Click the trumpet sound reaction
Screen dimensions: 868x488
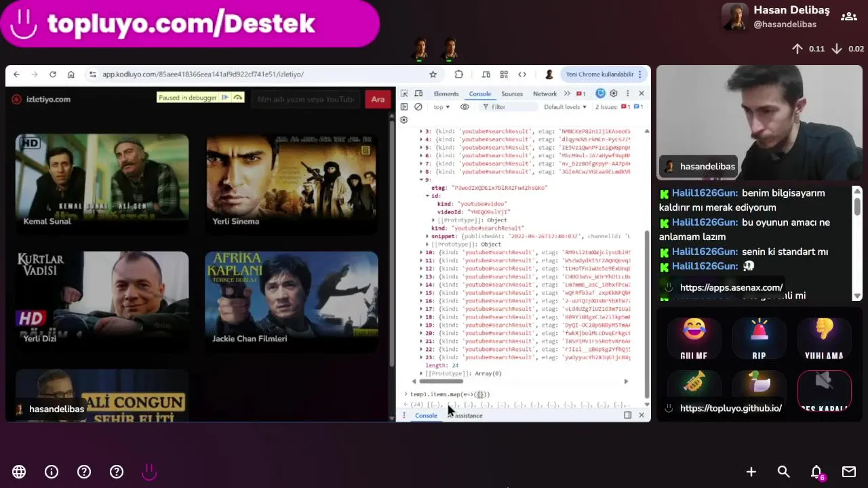(694, 391)
